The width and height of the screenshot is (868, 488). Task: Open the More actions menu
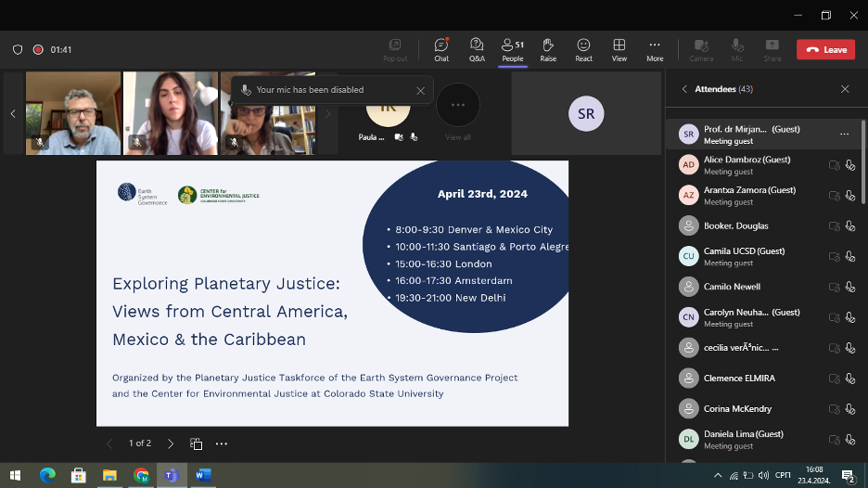pyautogui.click(x=655, y=48)
